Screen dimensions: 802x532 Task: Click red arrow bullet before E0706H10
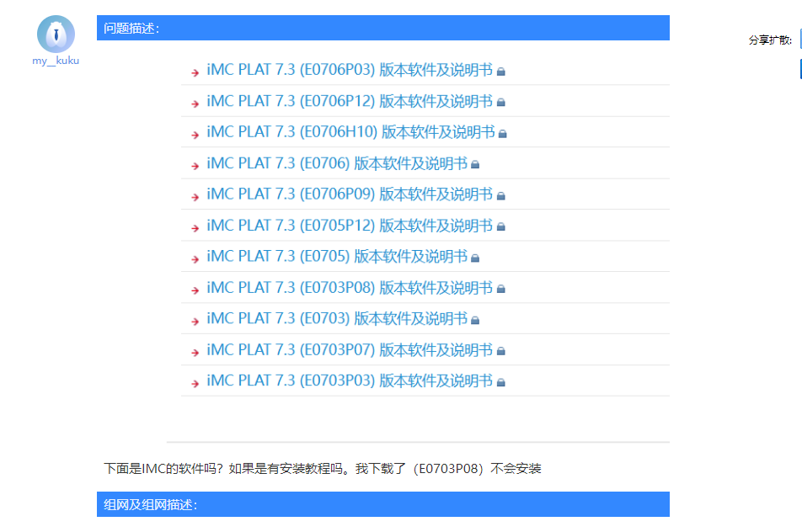point(195,136)
